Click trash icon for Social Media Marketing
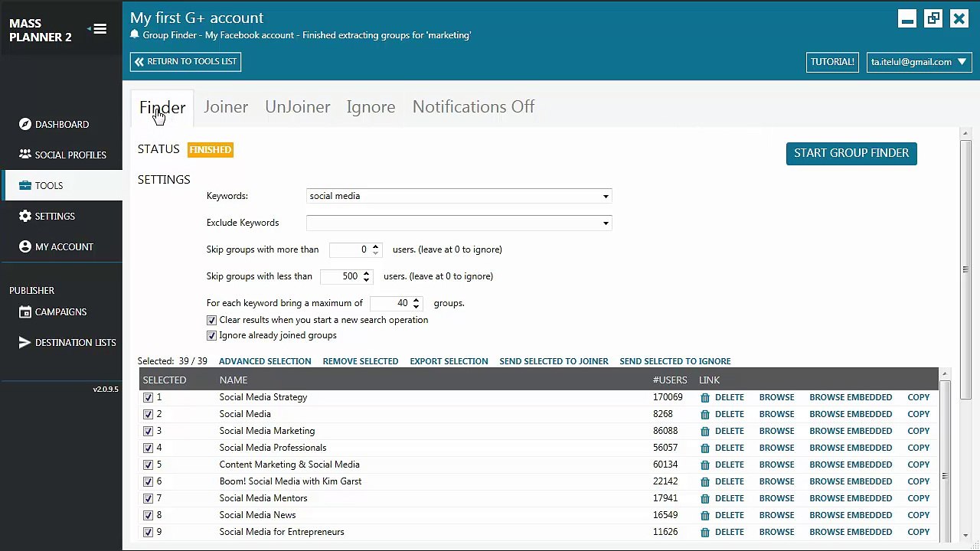This screenshot has height=551, width=980. click(705, 431)
